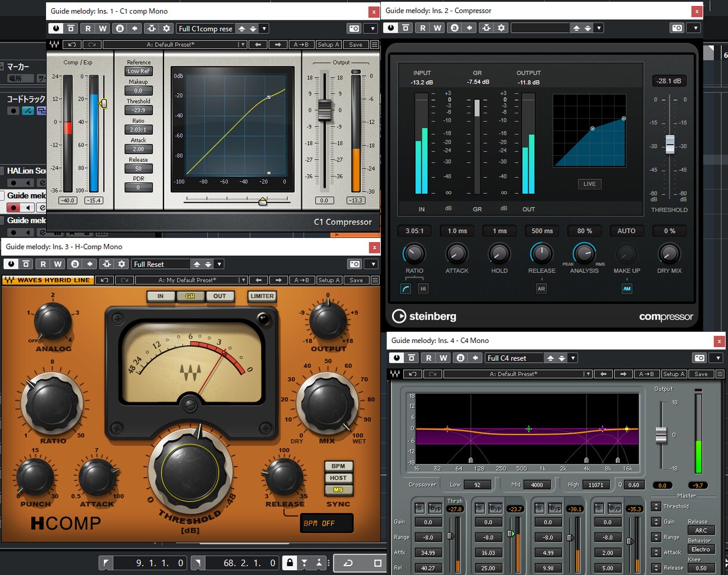This screenshot has width=728, height=575.
Task: Open the H-Comp 'A: My Default Preset*' menu
Action: click(x=191, y=280)
